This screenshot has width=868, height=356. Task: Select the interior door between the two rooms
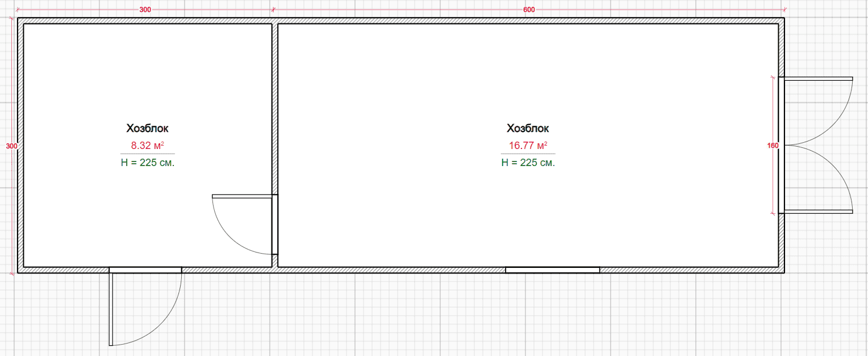pyautogui.click(x=245, y=225)
